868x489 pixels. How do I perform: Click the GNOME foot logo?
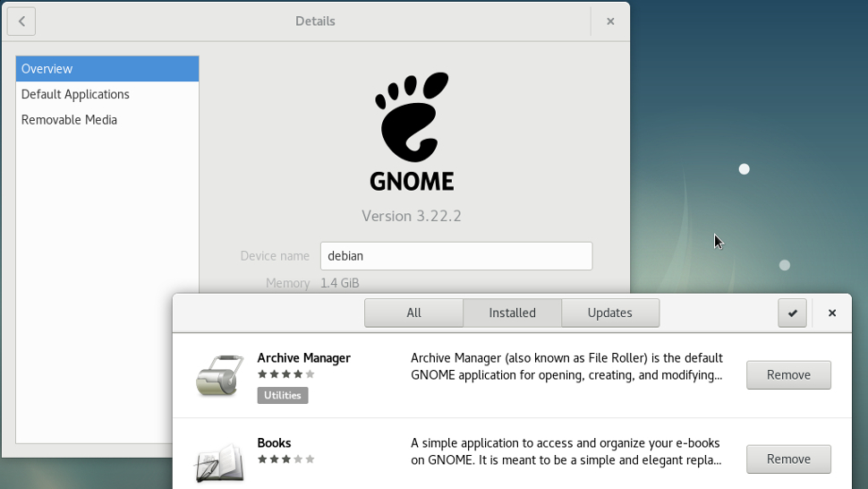point(412,132)
